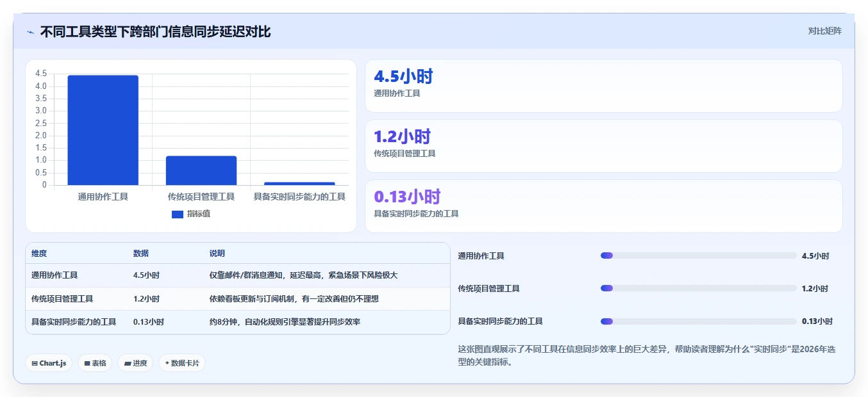Image resolution: width=868 pixels, height=397 pixels.
Task: Click the lightning icon beside the title
Action: [x=30, y=32]
